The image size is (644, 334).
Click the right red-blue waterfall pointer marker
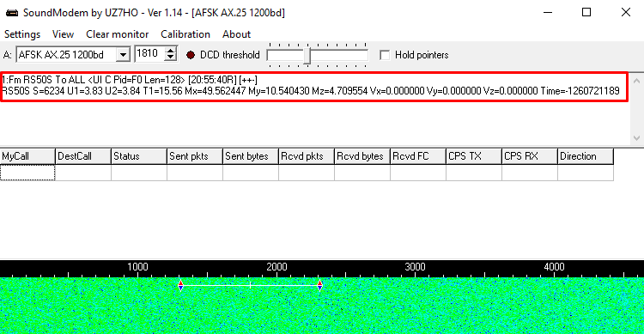pyautogui.click(x=320, y=285)
